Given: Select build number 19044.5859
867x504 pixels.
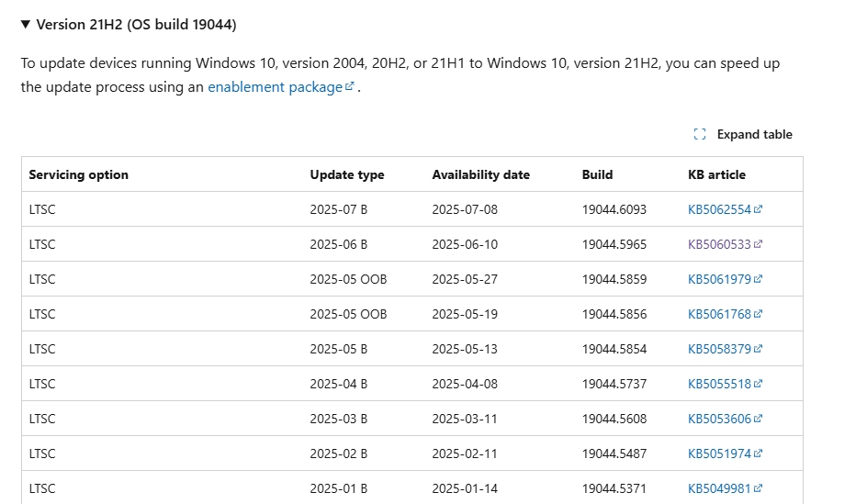Looking at the screenshot, I should [x=614, y=279].
